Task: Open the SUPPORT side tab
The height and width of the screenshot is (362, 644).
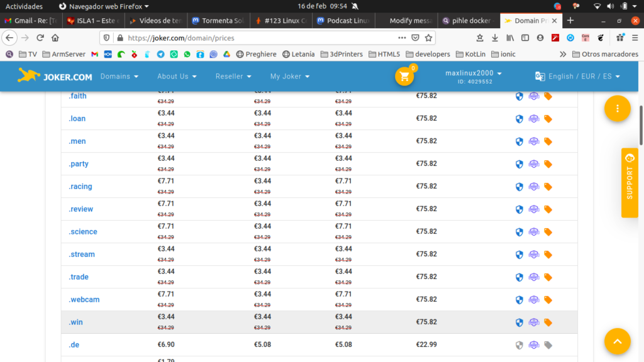Action: click(630, 182)
